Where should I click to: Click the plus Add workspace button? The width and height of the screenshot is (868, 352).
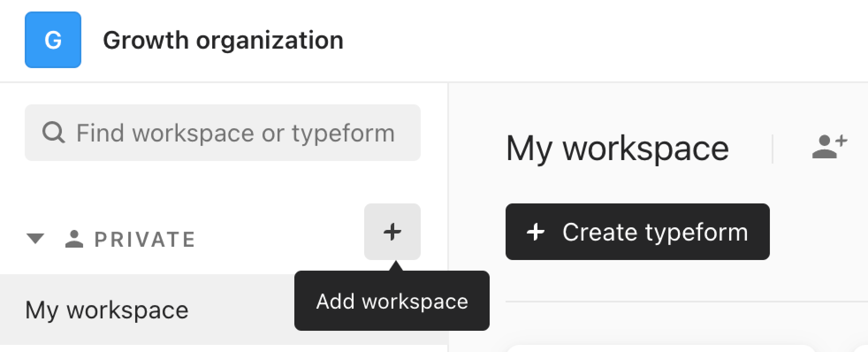[392, 232]
